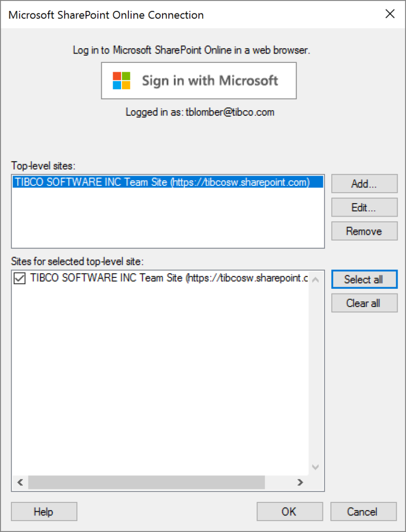This screenshot has width=406, height=532.
Task: Close the dialog with the X icon
Action: [x=390, y=14]
